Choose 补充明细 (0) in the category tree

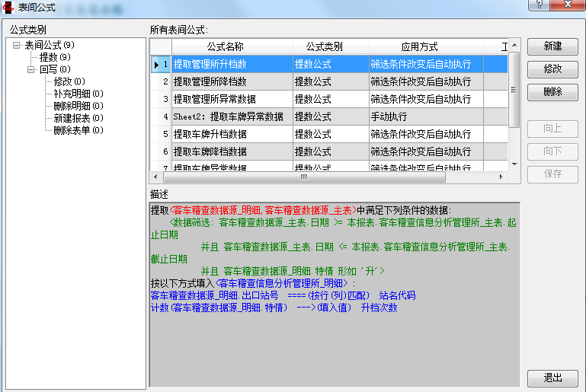(x=78, y=94)
